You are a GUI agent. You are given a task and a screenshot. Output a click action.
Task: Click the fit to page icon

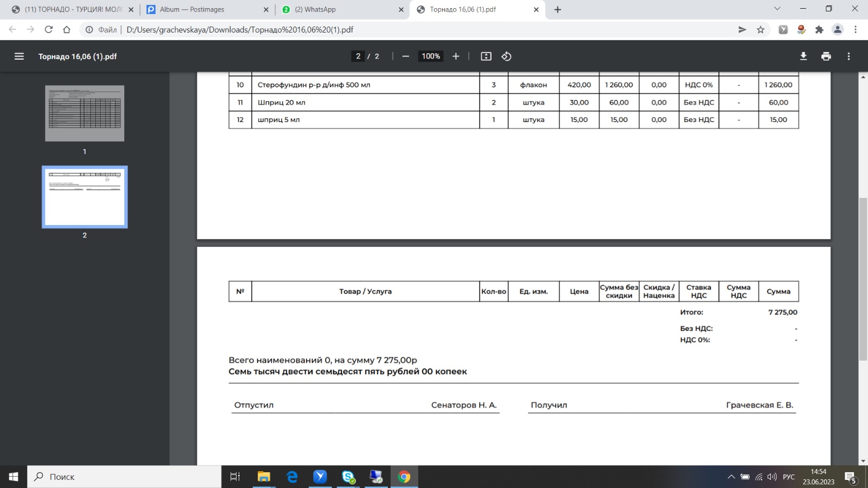486,56
